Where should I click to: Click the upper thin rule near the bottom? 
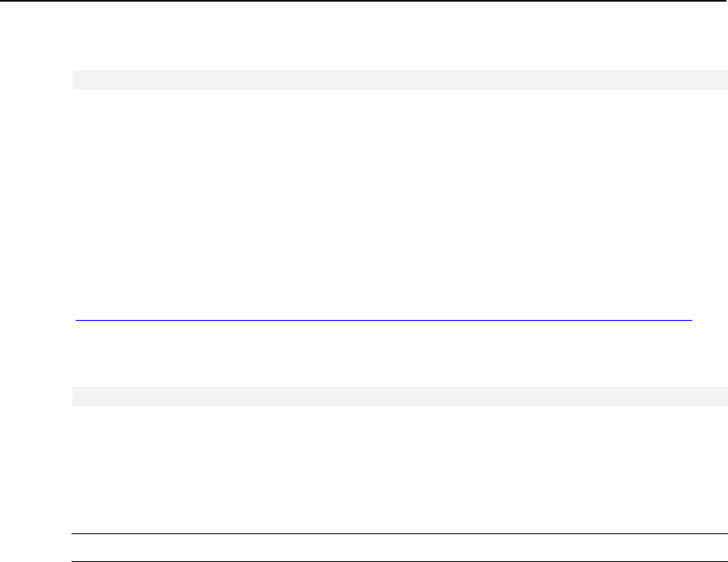399,533
